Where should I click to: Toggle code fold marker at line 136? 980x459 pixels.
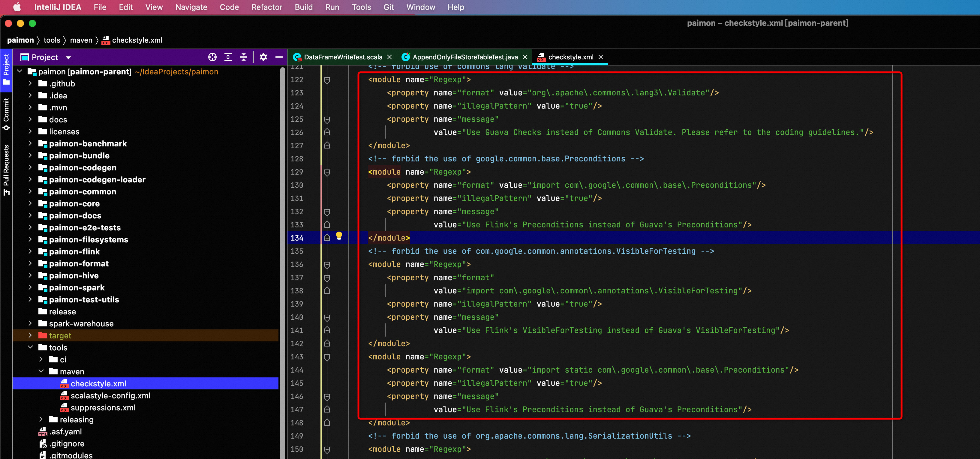tap(327, 264)
